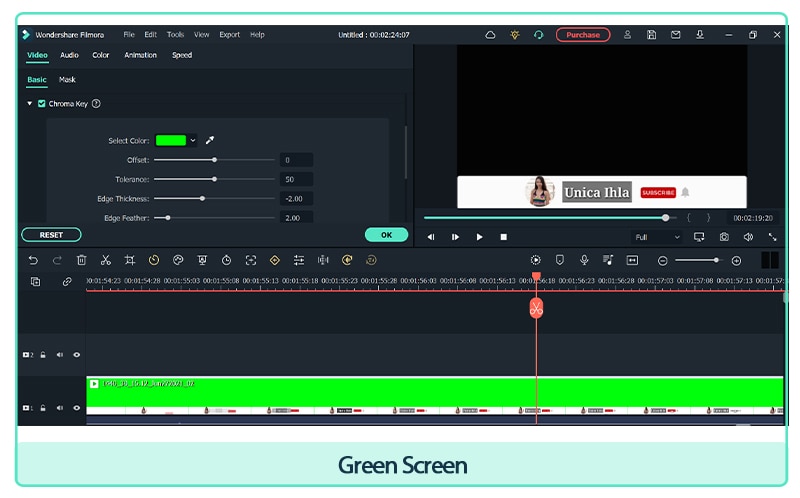Click the redo arrow icon
This screenshot has width=800, height=498.
click(57, 260)
